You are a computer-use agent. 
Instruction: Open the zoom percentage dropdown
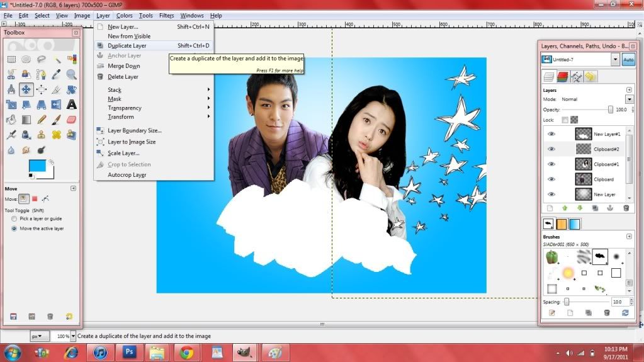tap(73, 336)
